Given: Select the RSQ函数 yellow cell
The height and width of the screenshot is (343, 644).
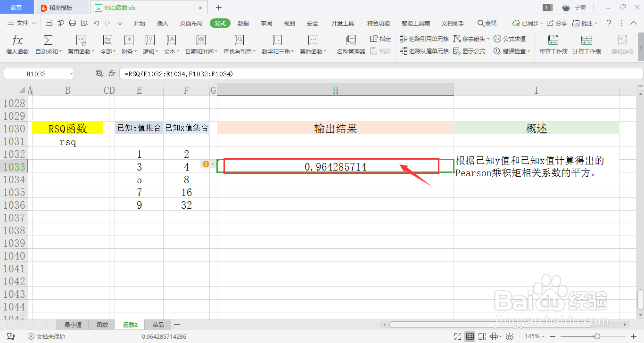Looking at the screenshot, I should 67,128.
